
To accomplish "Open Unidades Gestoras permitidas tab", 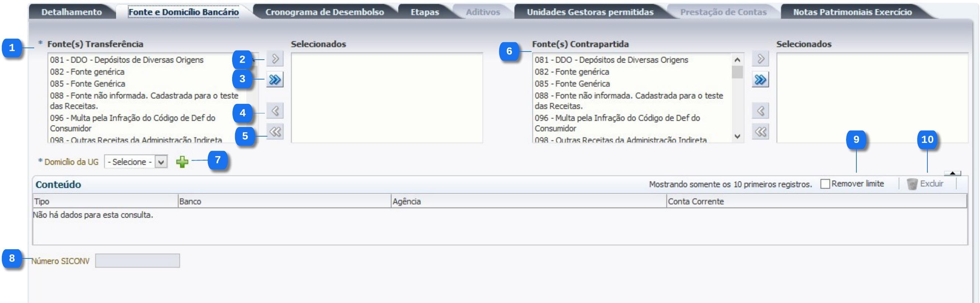I will coord(590,12).
